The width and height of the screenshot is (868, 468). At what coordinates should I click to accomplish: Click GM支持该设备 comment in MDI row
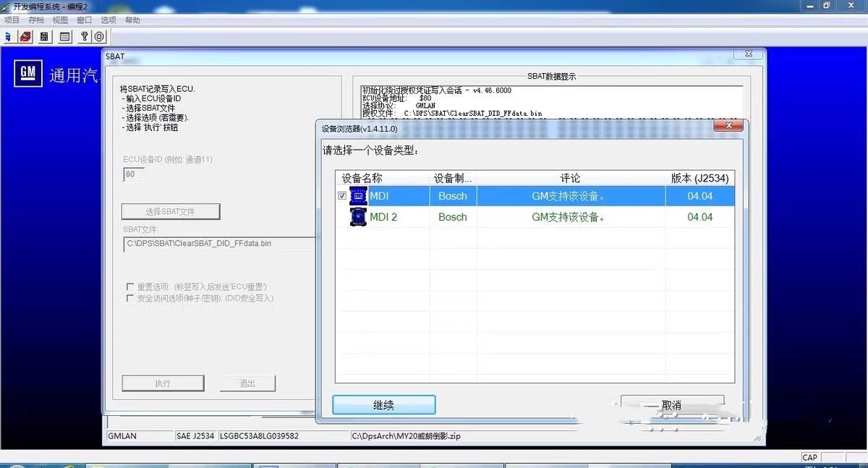[569, 196]
